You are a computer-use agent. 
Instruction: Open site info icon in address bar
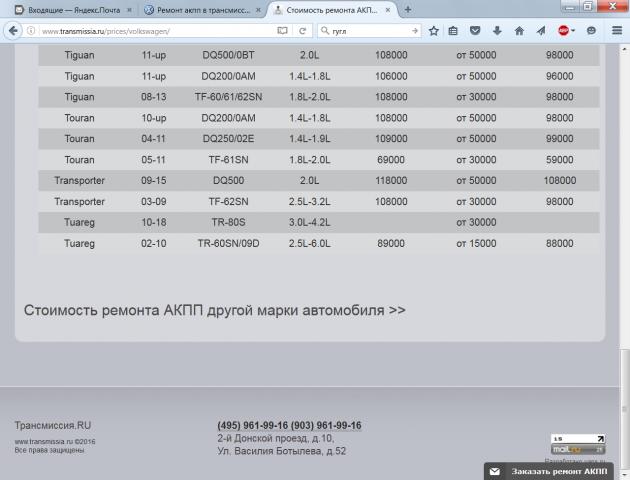pyautogui.click(x=31, y=31)
